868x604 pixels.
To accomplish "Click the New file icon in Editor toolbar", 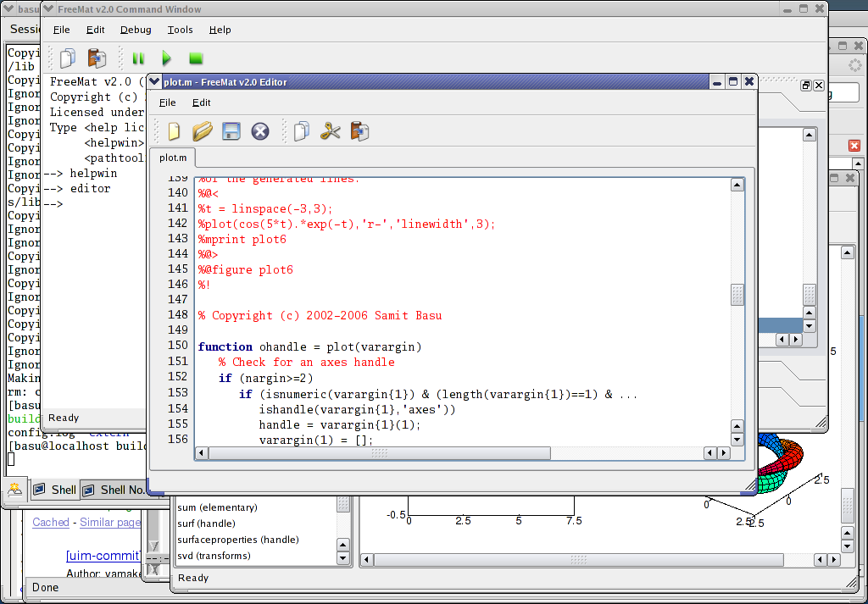I will (x=174, y=131).
